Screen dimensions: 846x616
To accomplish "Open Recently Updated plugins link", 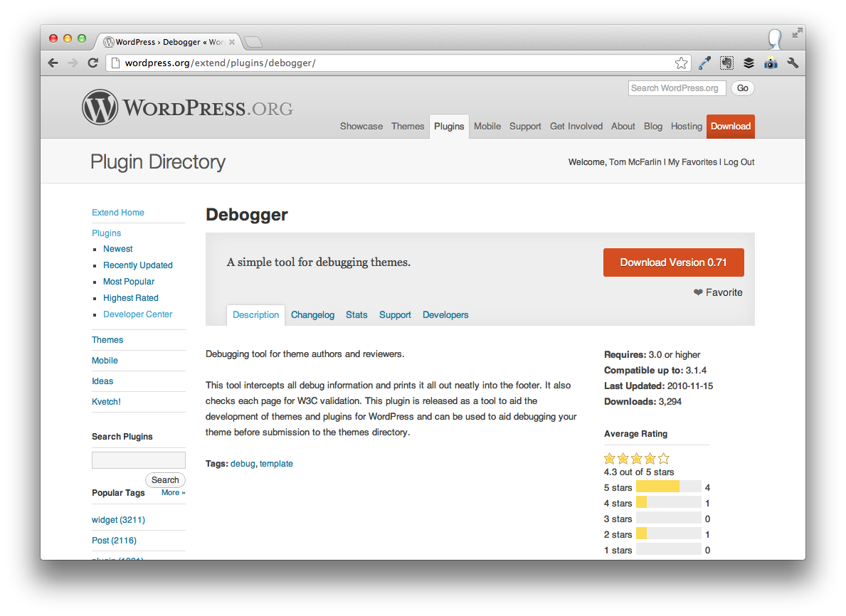I will point(137,265).
